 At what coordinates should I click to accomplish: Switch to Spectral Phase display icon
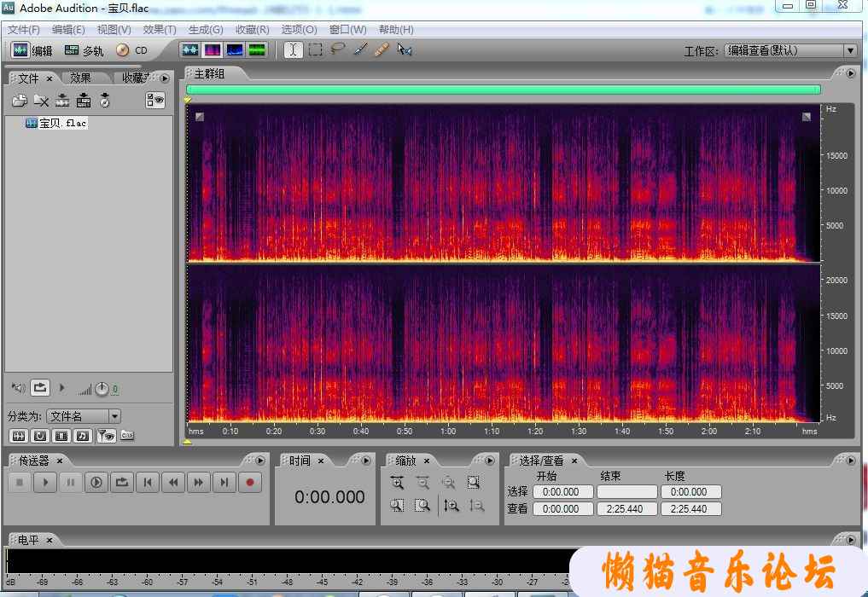click(257, 50)
